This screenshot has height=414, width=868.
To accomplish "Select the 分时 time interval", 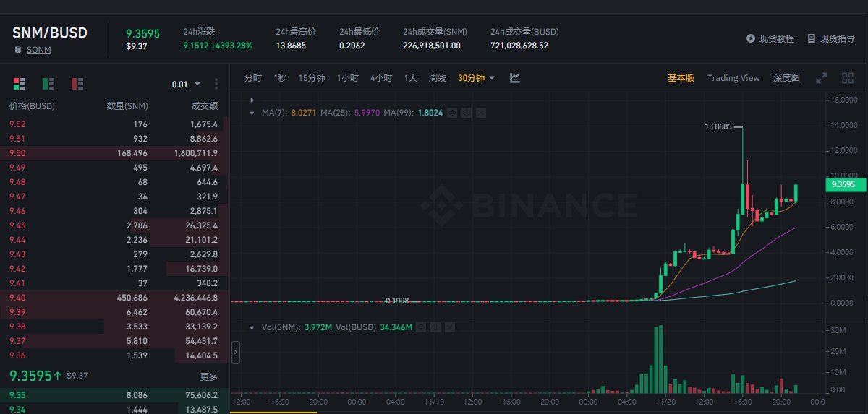I will tap(253, 78).
